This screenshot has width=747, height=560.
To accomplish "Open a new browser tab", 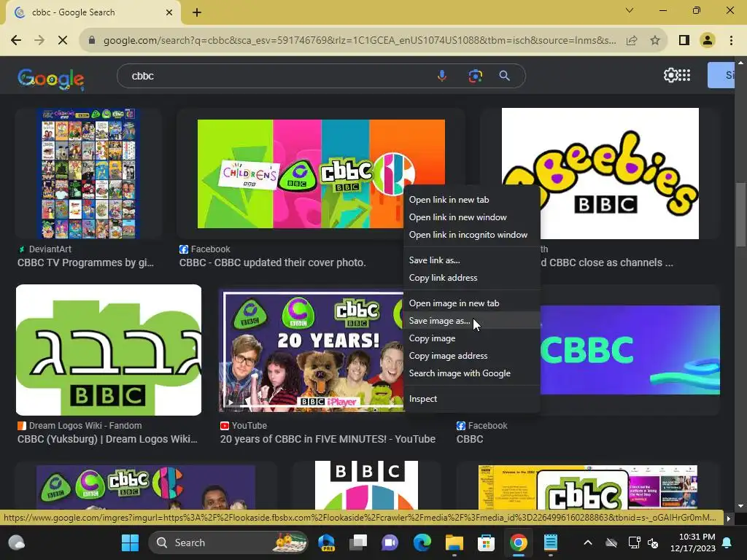I will 197,12.
